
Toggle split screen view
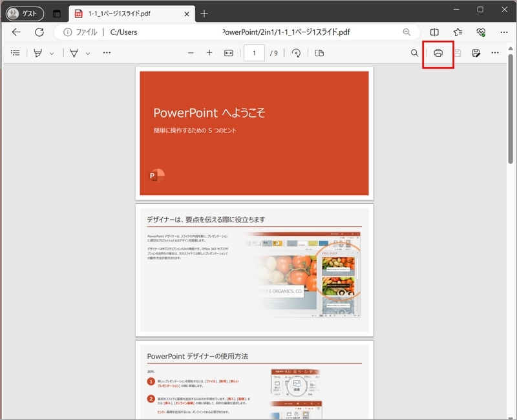[434, 32]
